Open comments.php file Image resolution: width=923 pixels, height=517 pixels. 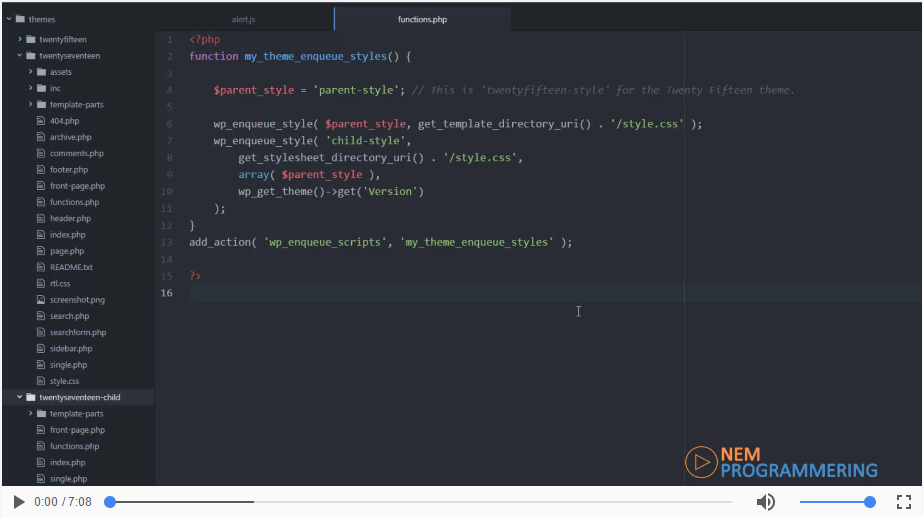point(77,153)
